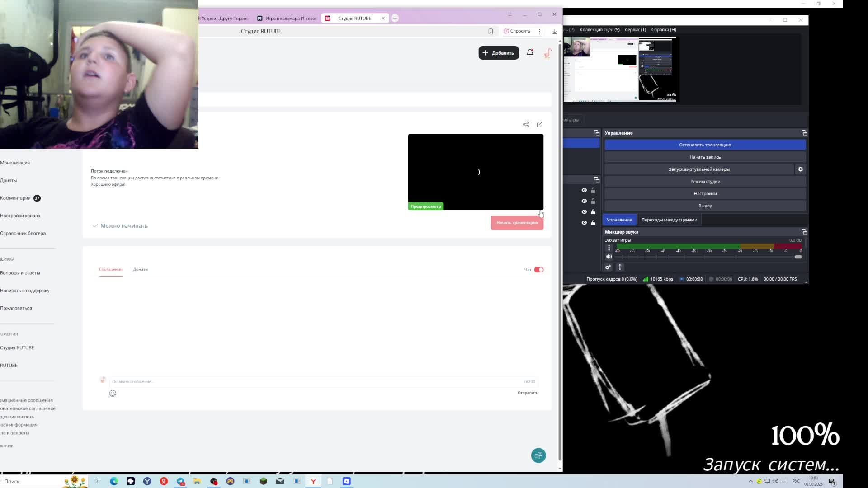This screenshot has width=868, height=488.
Task: Toggle the Чат switch off
Action: point(538,270)
